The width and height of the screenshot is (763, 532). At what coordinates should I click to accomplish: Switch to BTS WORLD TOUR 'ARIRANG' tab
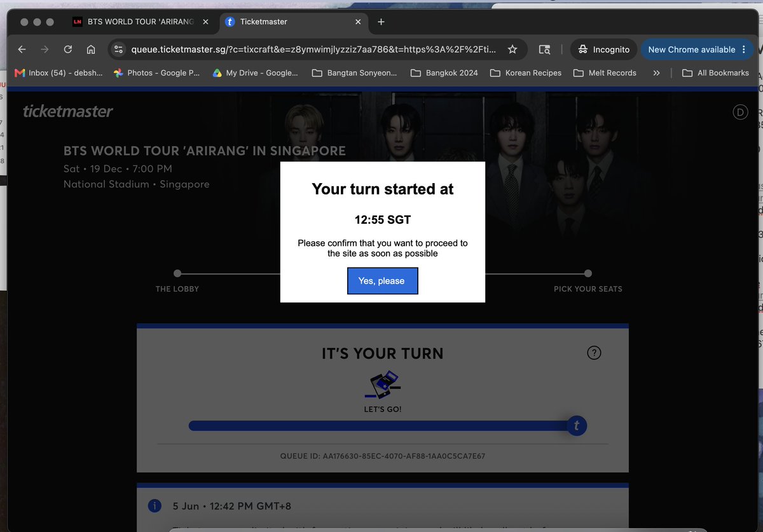tap(141, 22)
